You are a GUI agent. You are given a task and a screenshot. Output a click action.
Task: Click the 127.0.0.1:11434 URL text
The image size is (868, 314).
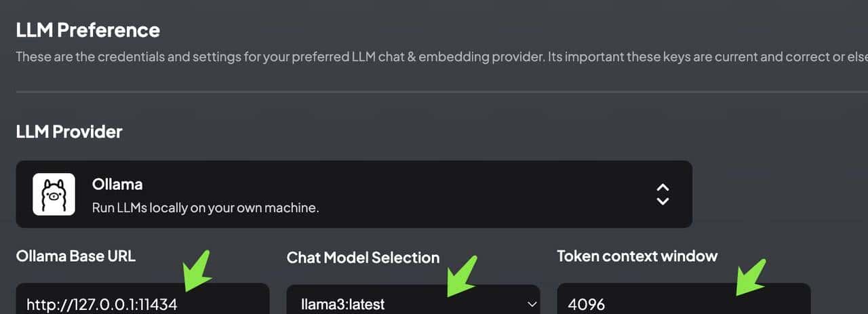point(102,305)
